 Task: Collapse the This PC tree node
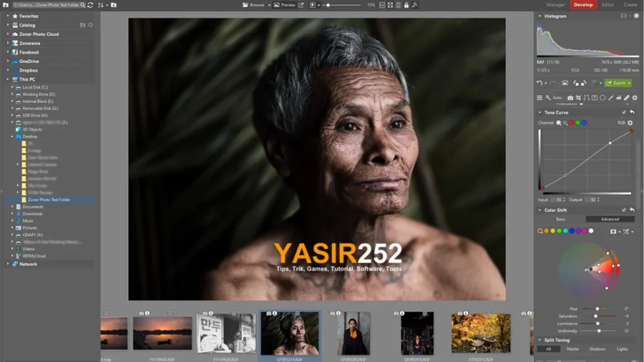(x=8, y=79)
